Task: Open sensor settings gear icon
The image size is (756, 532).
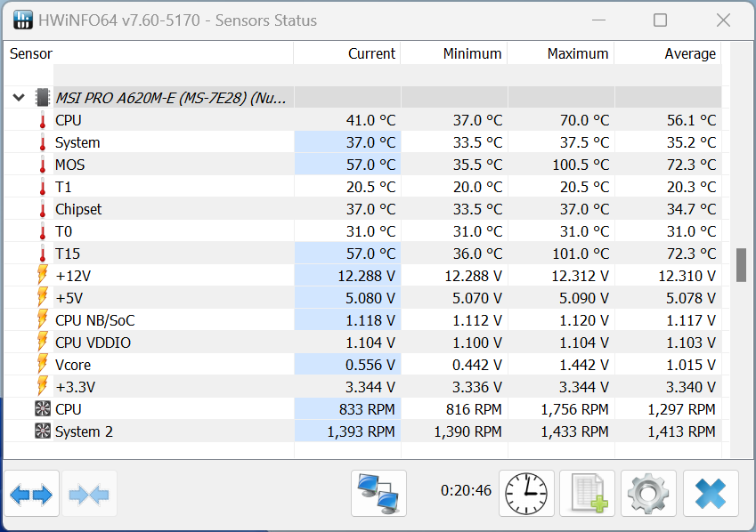Action: 648,493
